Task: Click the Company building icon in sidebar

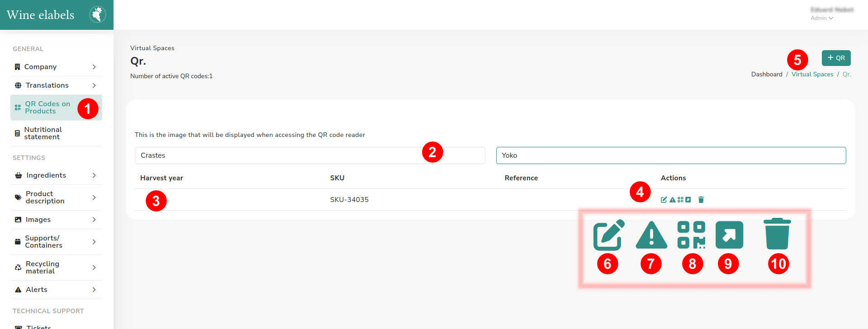Action: tap(17, 67)
